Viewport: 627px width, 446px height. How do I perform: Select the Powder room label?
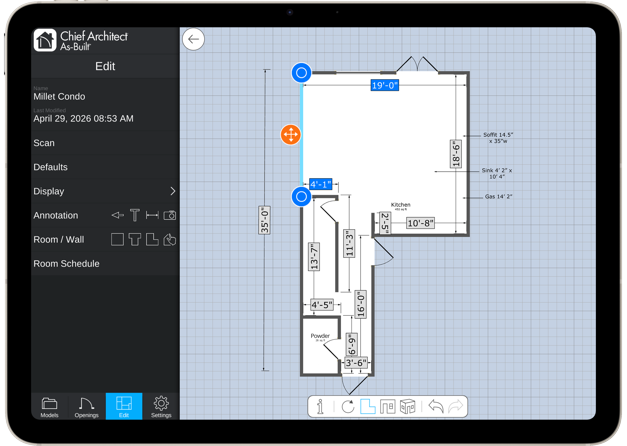pyautogui.click(x=320, y=336)
